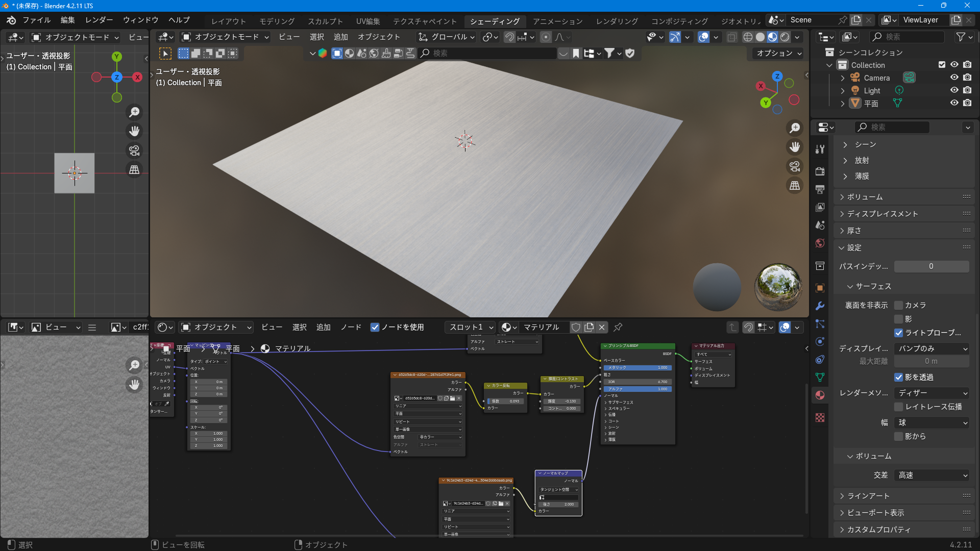
Task: Switch to the UV編集 workspace tab
Action: click(x=368, y=21)
